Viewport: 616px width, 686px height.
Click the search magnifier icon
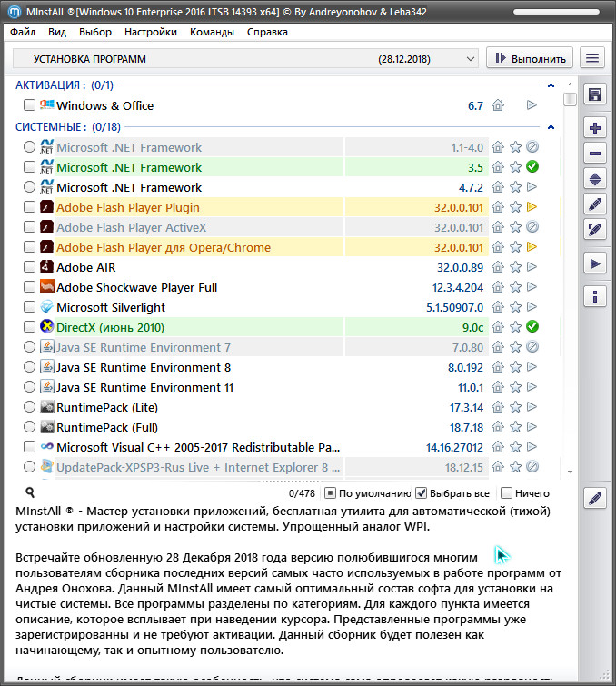tap(30, 493)
